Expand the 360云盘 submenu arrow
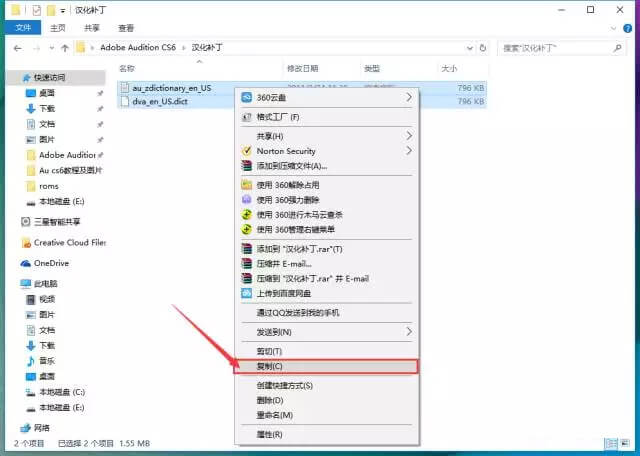Screen dimensions: 640x456 tap(409, 97)
